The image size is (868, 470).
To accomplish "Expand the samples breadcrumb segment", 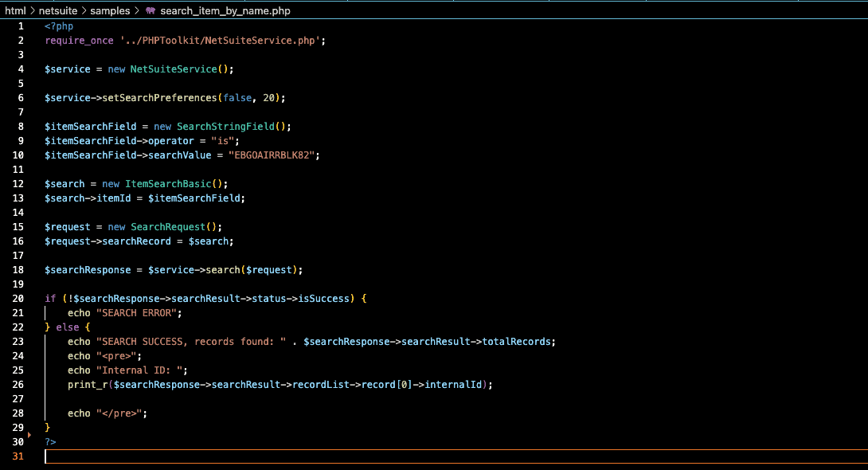I will (x=110, y=11).
